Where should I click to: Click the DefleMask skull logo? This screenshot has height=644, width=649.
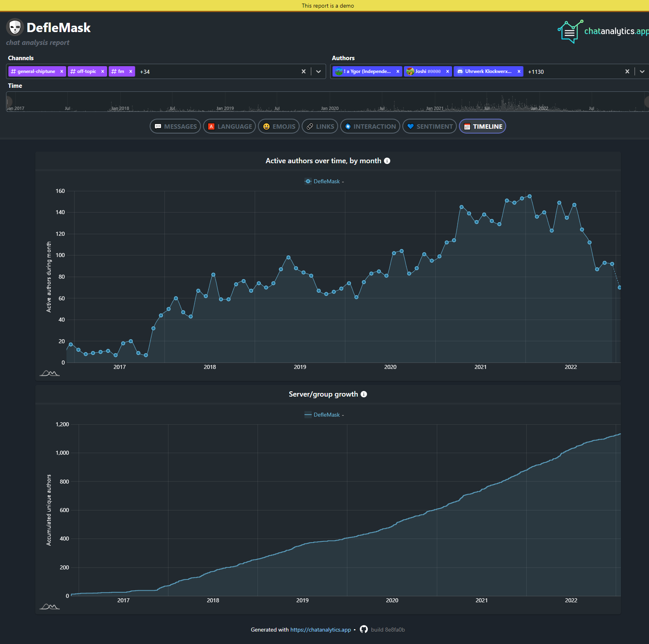point(15,27)
